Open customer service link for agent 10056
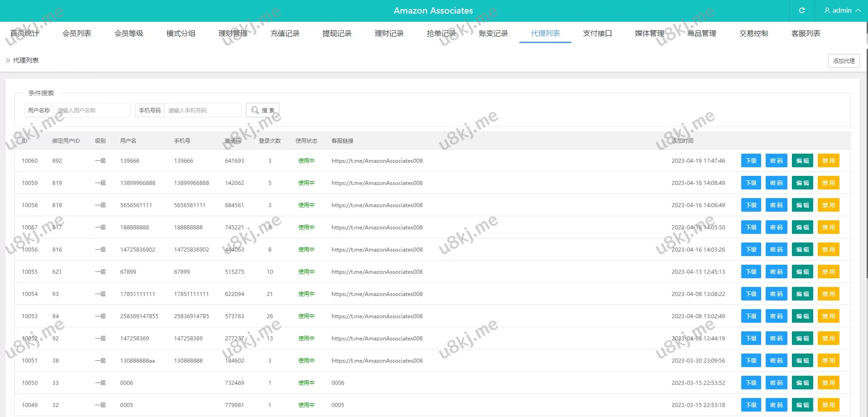The width and height of the screenshot is (868, 417). coord(377,250)
